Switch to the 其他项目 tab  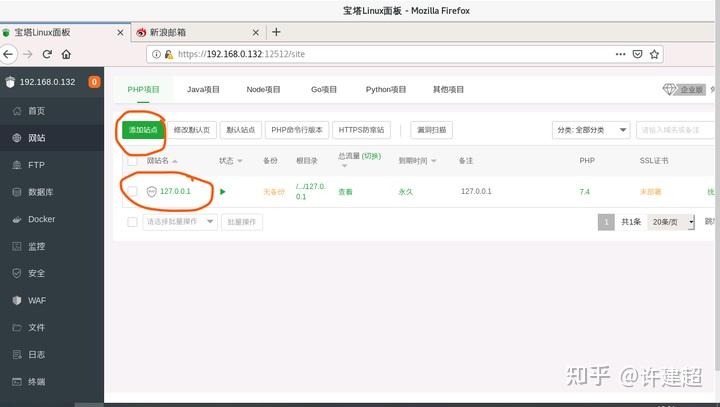tap(448, 90)
